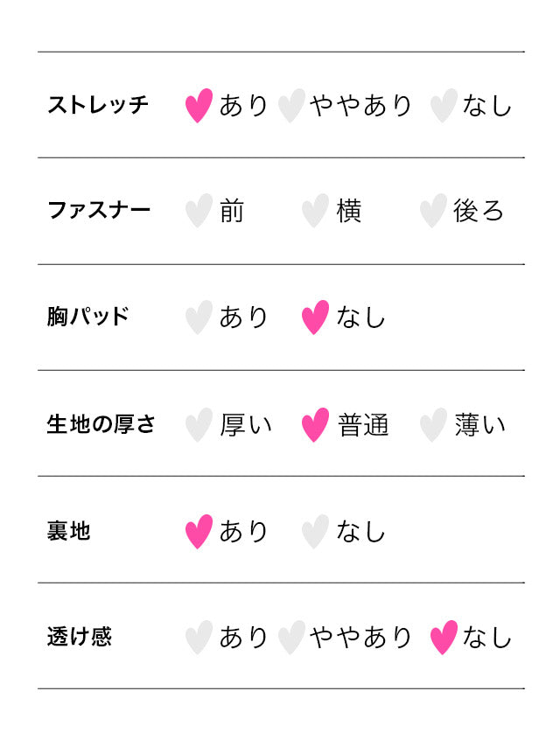Click the gray heart for 透け感 あり
The height and width of the screenshot is (747, 560).
(199, 638)
